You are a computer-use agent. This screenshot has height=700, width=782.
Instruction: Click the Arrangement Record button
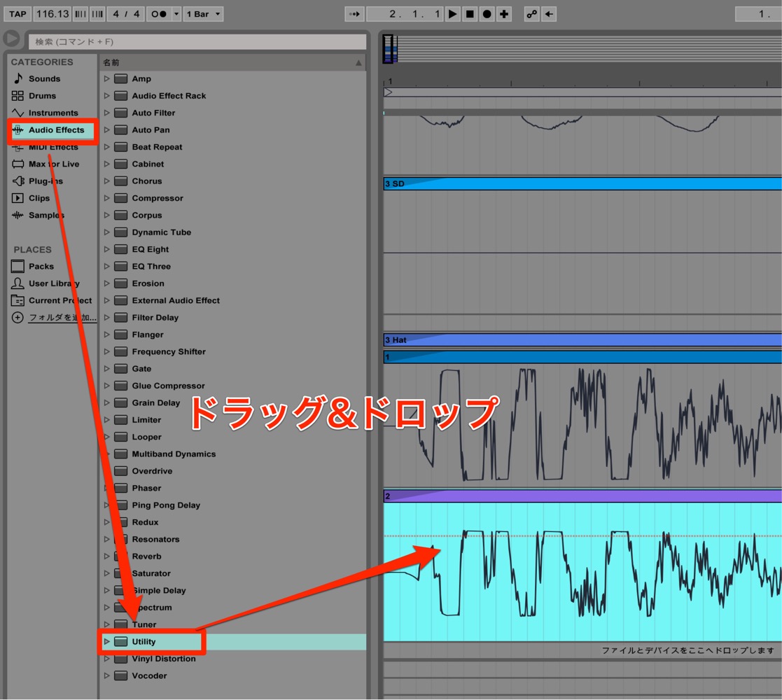487,14
